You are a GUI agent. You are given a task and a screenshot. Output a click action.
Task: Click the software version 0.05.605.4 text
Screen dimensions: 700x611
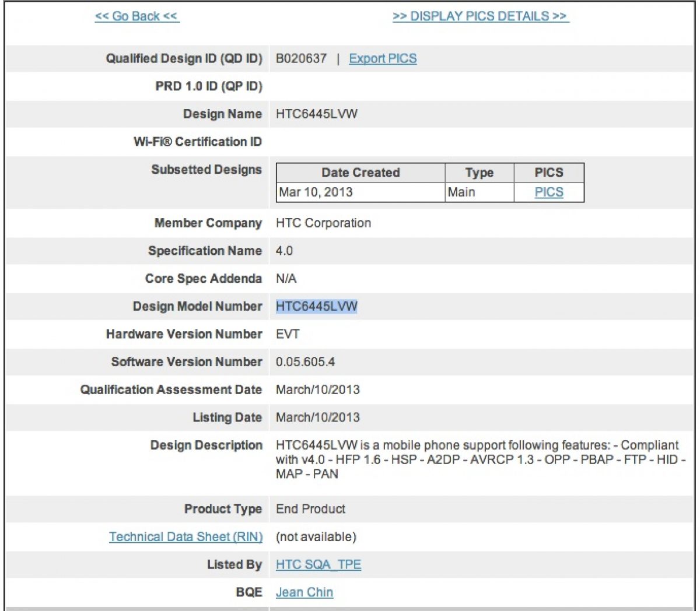pos(305,362)
